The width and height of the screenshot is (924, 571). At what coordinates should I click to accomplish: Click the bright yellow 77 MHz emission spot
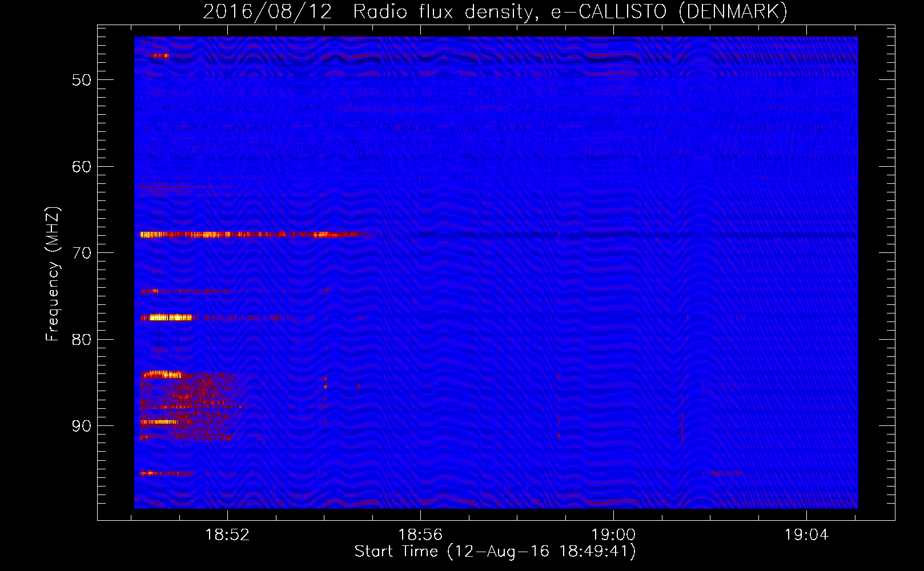coord(170,317)
